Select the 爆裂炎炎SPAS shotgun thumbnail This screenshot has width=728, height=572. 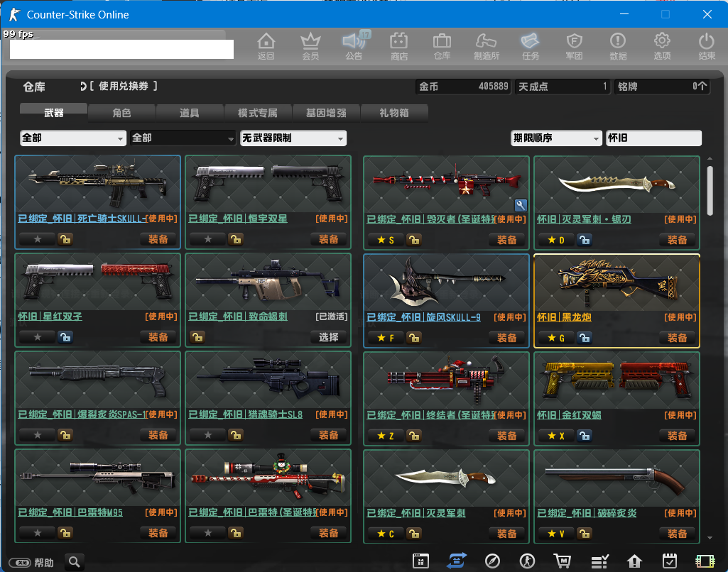[x=97, y=380]
